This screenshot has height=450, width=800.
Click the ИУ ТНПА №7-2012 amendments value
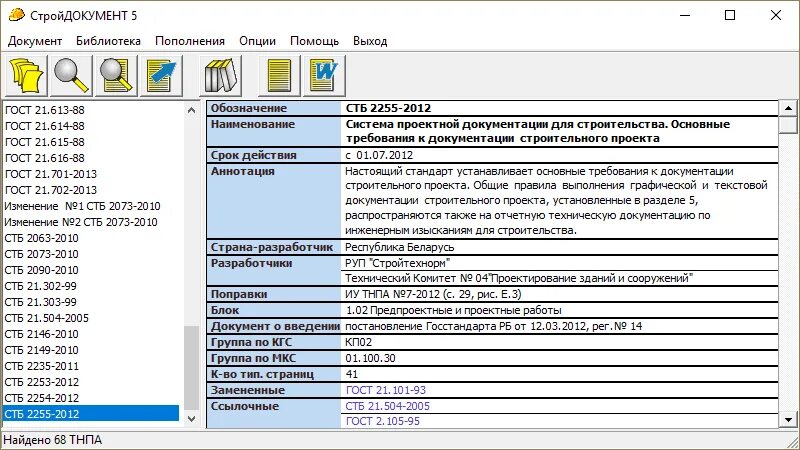(x=433, y=294)
